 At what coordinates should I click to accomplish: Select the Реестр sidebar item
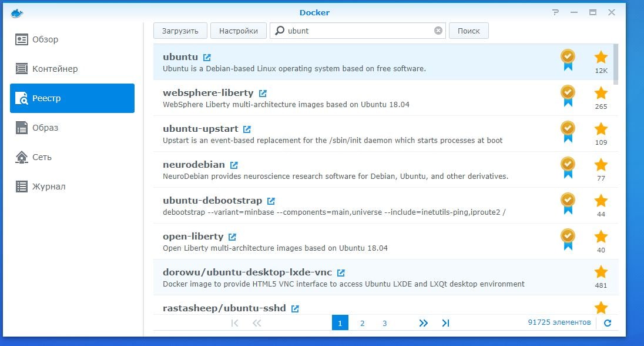tap(72, 98)
